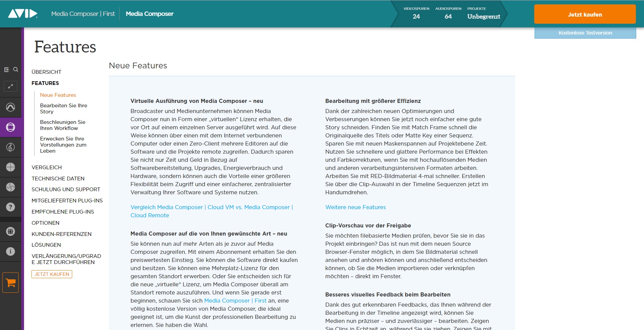Screen dimensions: 644x330
Task: Open LÖSUNGEN menu item
Action: (46, 245)
